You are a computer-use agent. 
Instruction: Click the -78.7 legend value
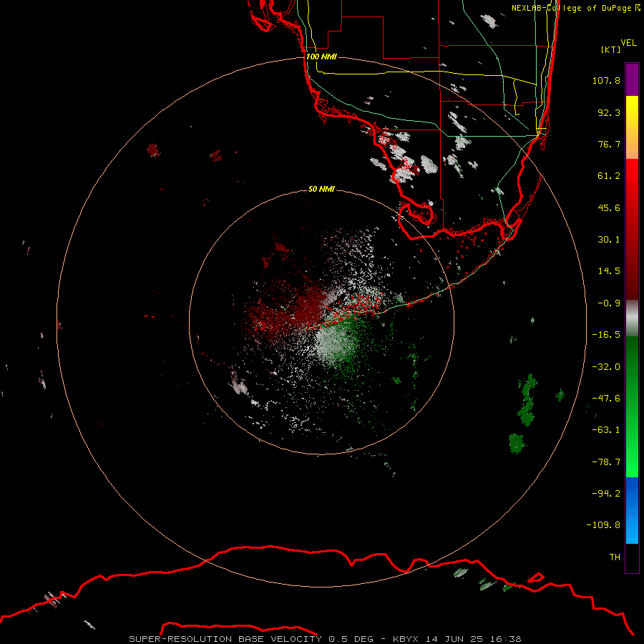pos(606,462)
